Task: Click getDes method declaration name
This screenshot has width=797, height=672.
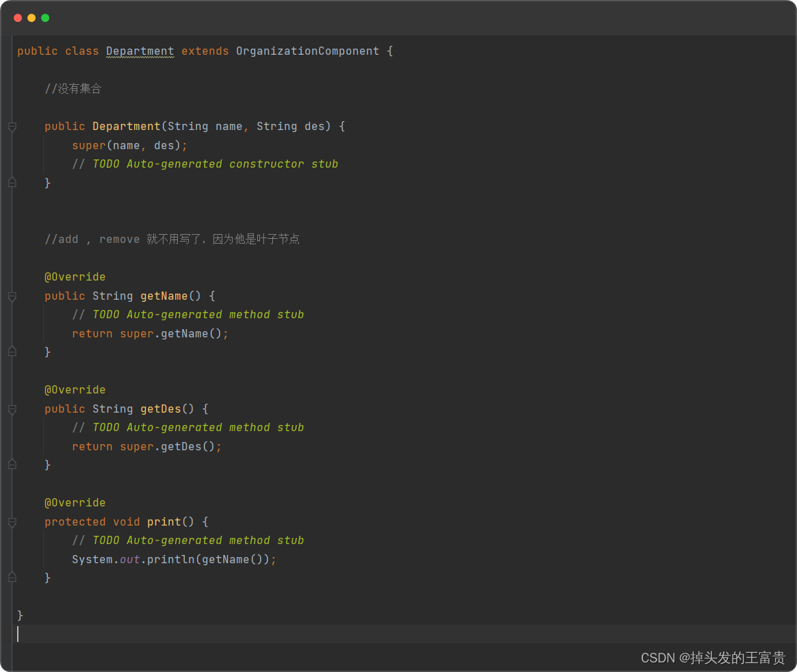Action: 161,409
